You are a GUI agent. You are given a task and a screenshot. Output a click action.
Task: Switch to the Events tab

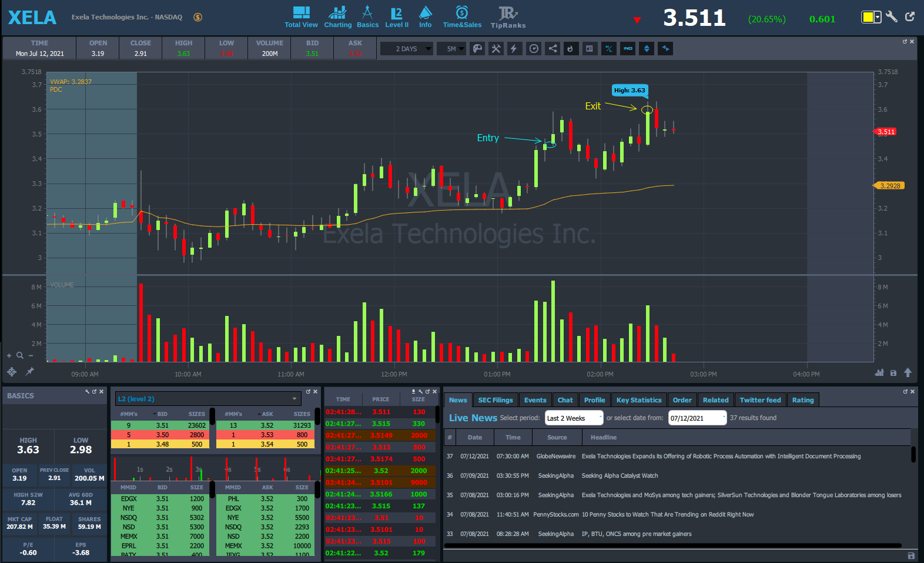(535, 400)
